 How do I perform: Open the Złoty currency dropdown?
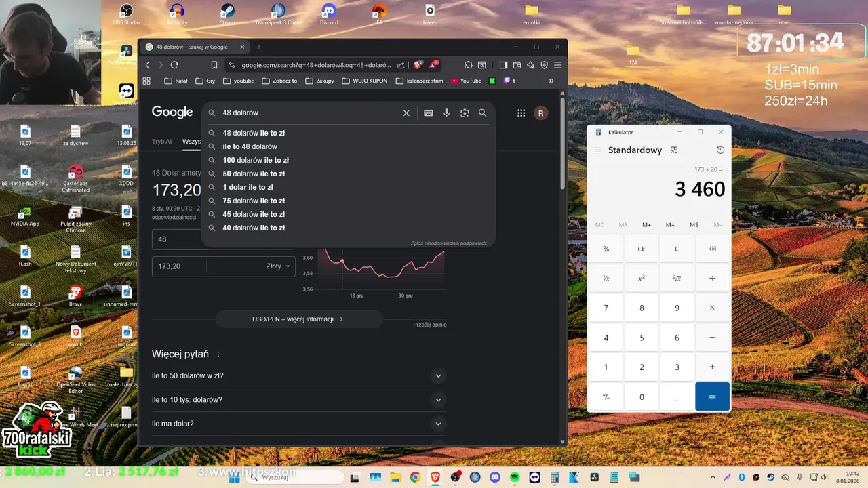tap(278, 266)
